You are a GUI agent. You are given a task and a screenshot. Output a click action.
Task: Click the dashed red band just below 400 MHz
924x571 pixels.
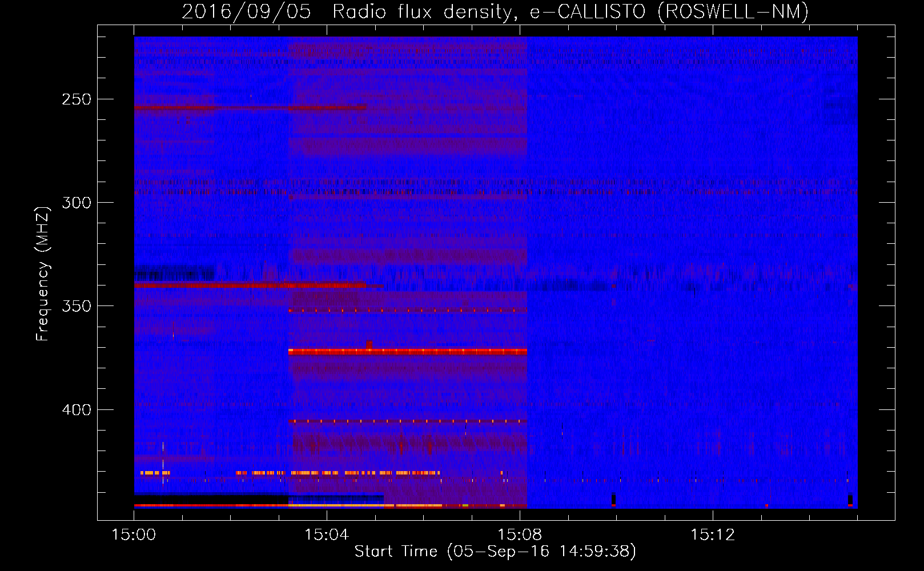tap(408, 421)
